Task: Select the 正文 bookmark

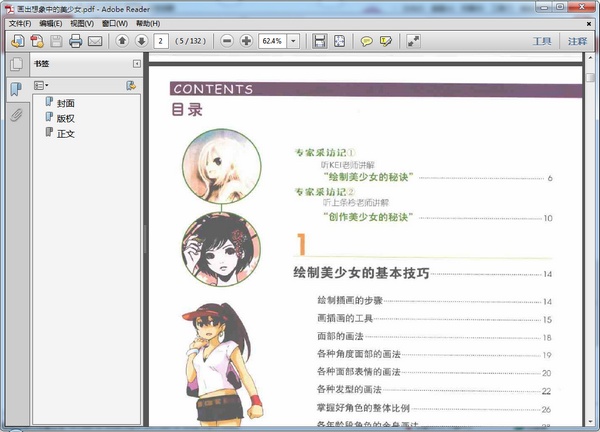Action: 65,134
